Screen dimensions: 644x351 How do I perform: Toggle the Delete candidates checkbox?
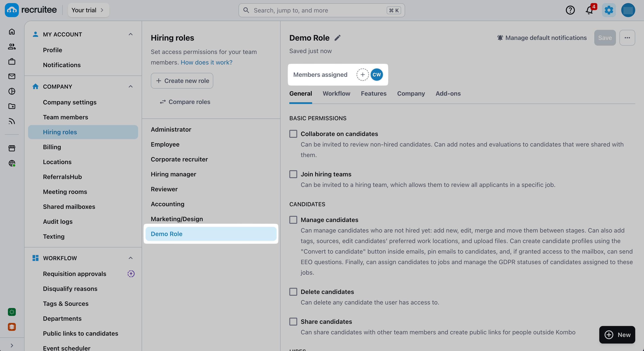(293, 292)
